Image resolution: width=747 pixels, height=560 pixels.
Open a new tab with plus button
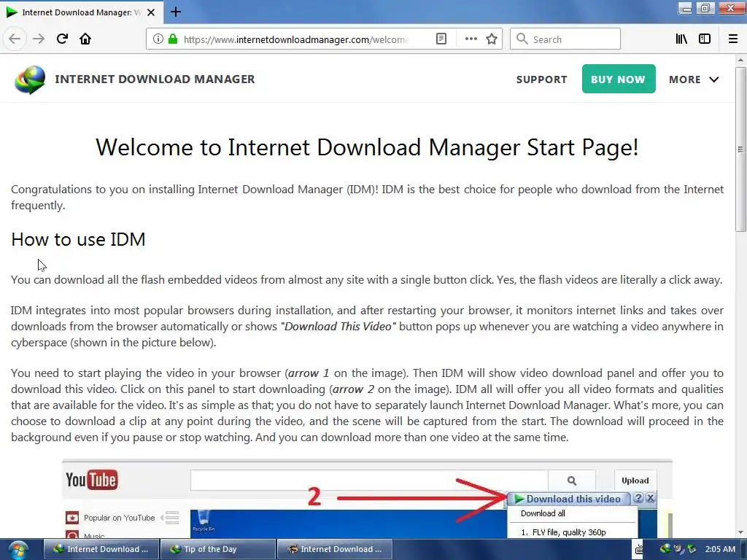tap(176, 12)
